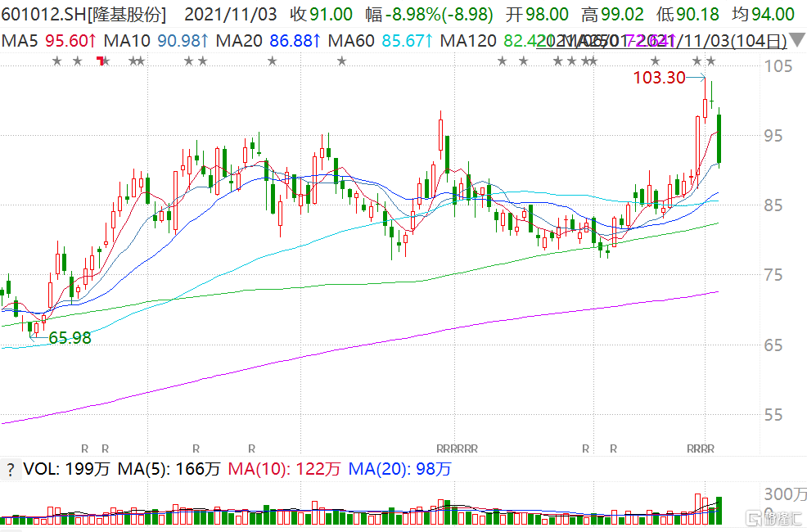This screenshot has width=807, height=532.
Task: Click the volume MA(5): 166万 label
Action: [x=169, y=469]
